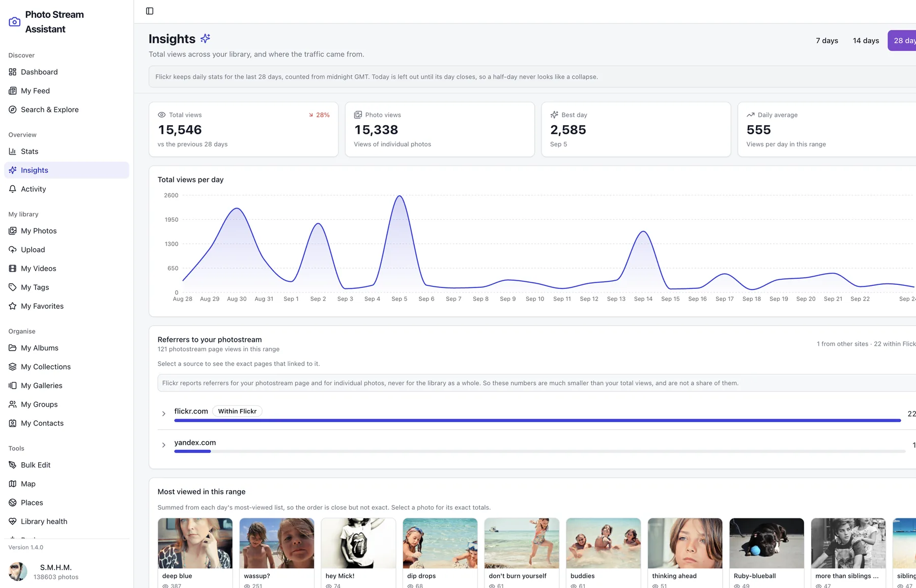Switch range to 14 days
This screenshot has height=588, width=916.
click(866, 41)
